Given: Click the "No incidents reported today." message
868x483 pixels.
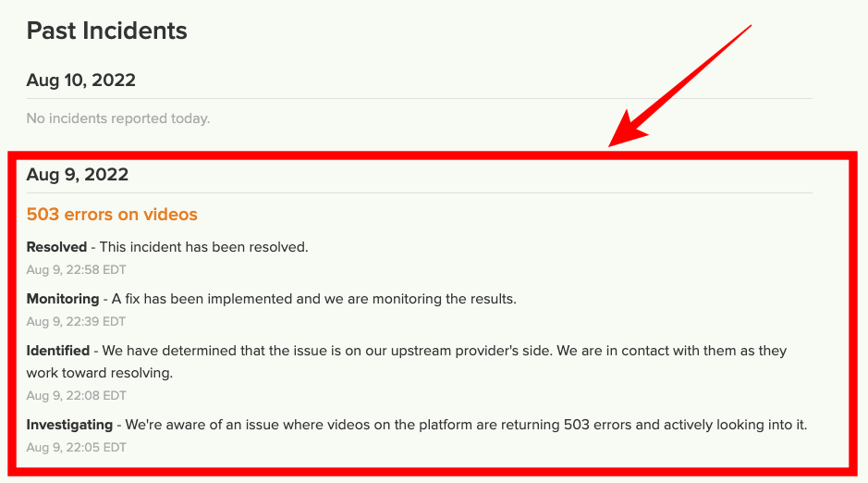Looking at the screenshot, I should point(117,118).
